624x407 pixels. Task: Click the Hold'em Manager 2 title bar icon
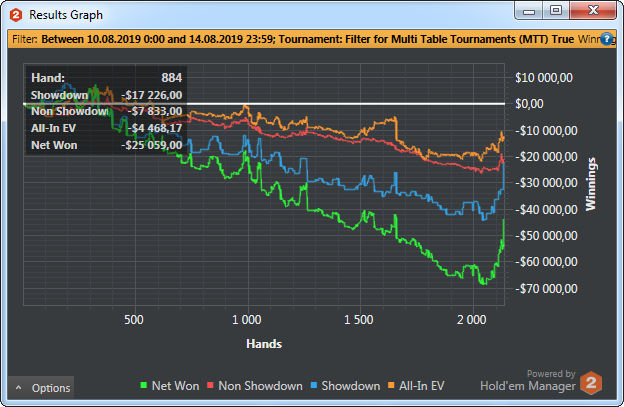(x=16, y=15)
